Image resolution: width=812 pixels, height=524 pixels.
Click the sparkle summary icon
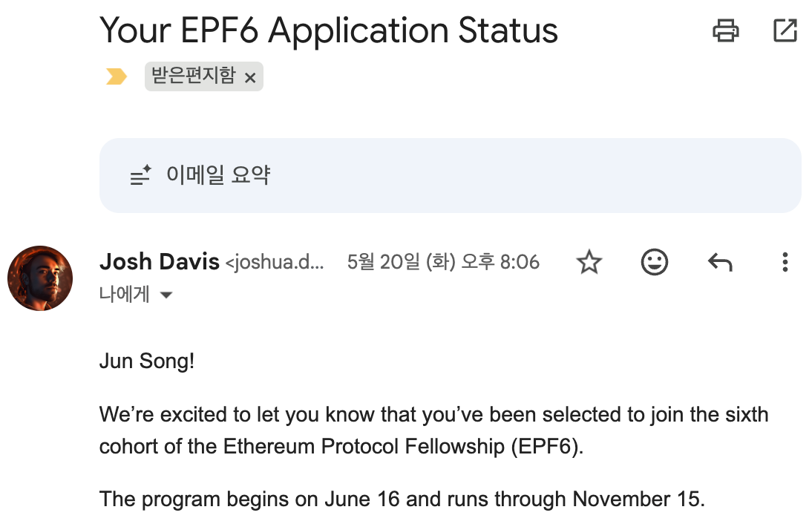point(140,176)
